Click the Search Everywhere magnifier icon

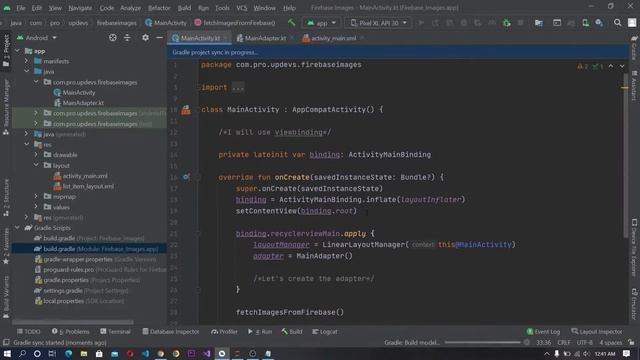pyautogui.click(x=618, y=23)
